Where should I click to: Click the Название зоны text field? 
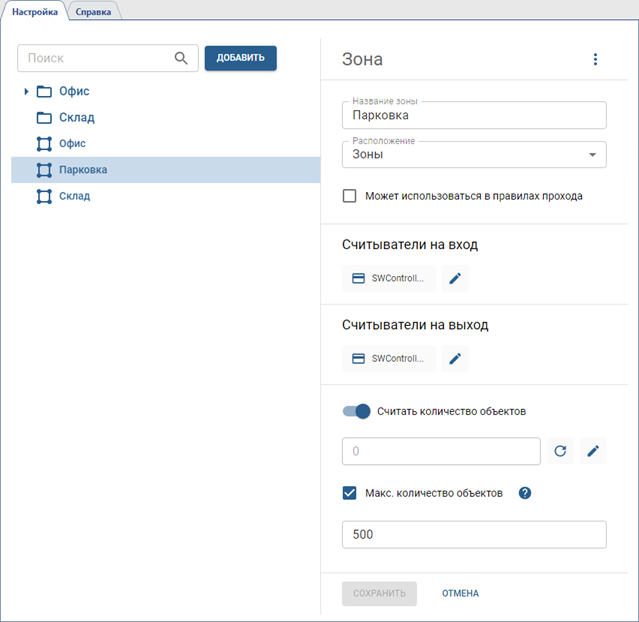click(474, 115)
